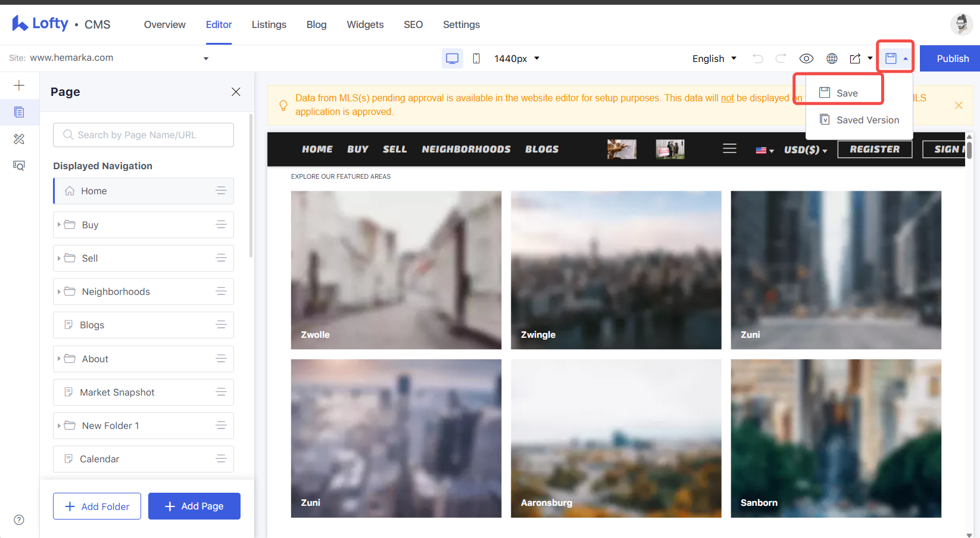
Task: Click the undo arrow icon
Action: point(757,58)
